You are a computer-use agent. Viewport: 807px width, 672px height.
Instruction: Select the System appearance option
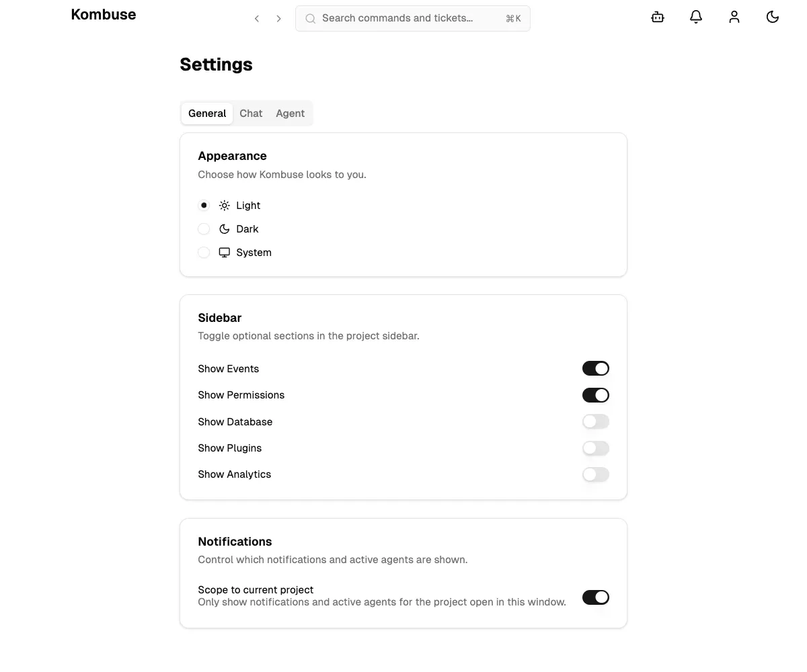pyautogui.click(x=204, y=252)
